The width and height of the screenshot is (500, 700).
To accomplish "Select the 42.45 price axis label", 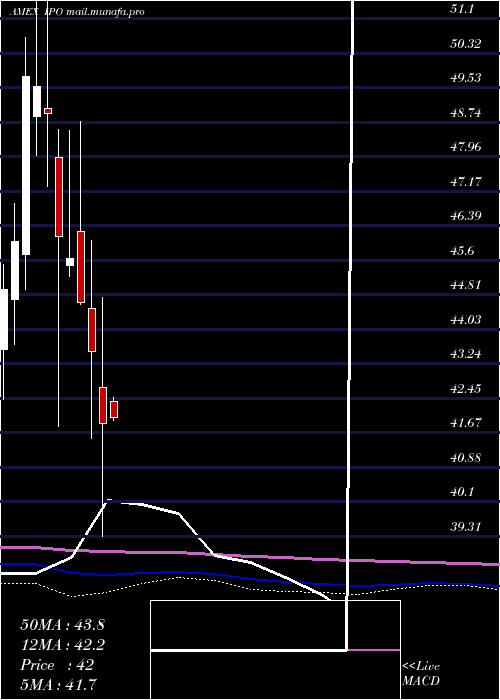I will coord(466,389).
